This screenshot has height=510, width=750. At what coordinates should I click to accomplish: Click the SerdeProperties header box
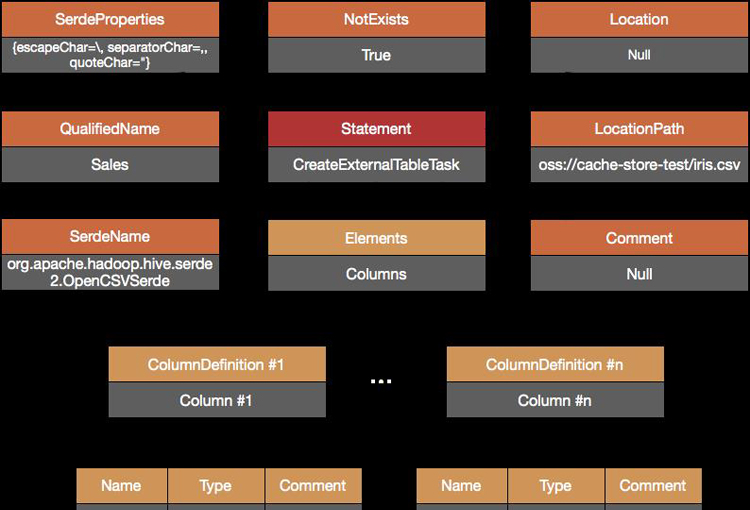coord(110,19)
